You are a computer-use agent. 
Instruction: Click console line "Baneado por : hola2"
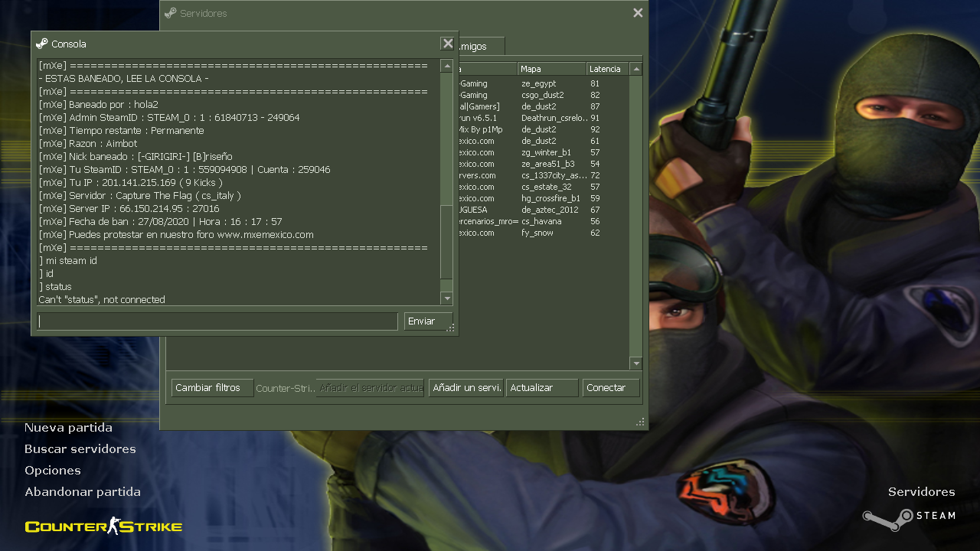98,105
